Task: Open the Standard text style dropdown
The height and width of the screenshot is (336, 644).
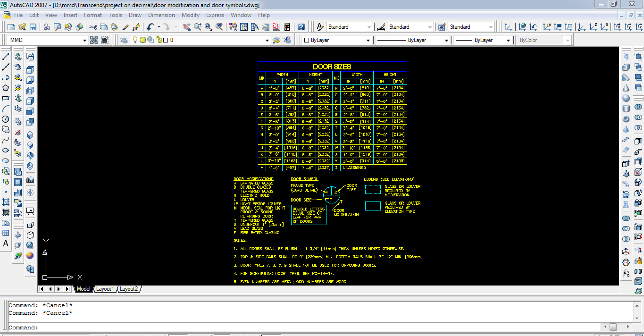Action: tap(368, 27)
